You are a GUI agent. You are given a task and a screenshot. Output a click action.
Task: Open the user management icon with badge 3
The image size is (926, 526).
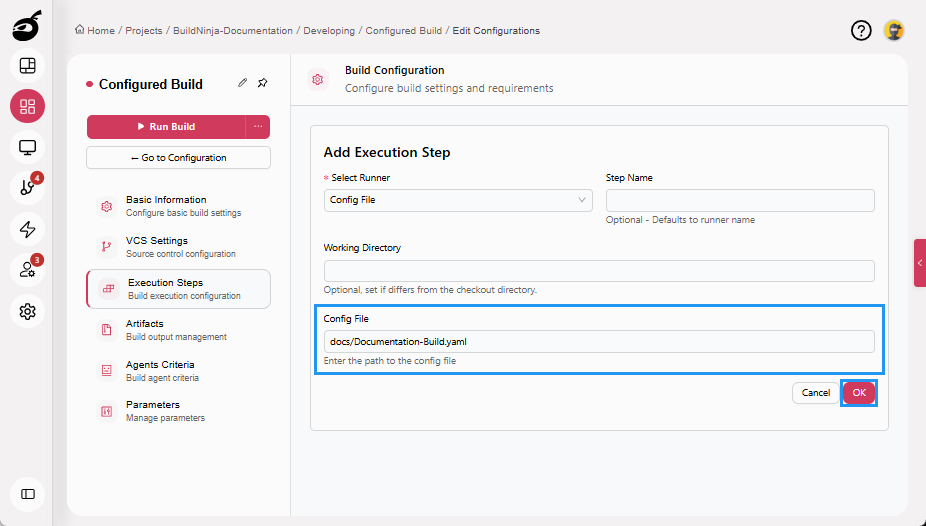[x=27, y=270]
